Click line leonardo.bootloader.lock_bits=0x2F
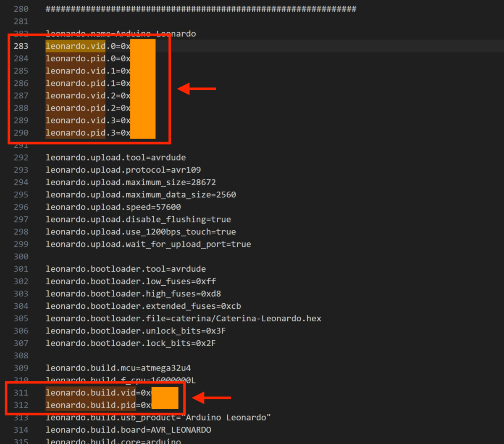Image resolution: width=504 pixels, height=444 pixels. point(131,343)
